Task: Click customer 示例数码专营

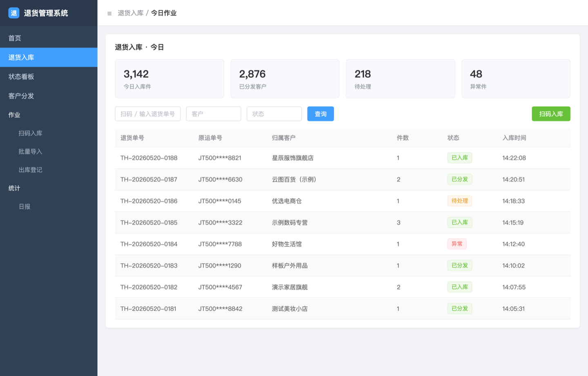Action: click(290, 223)
